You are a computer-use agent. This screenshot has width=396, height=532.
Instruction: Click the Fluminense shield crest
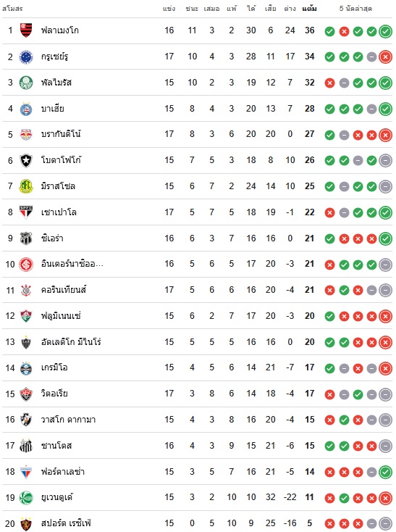[x=26, y=316]
